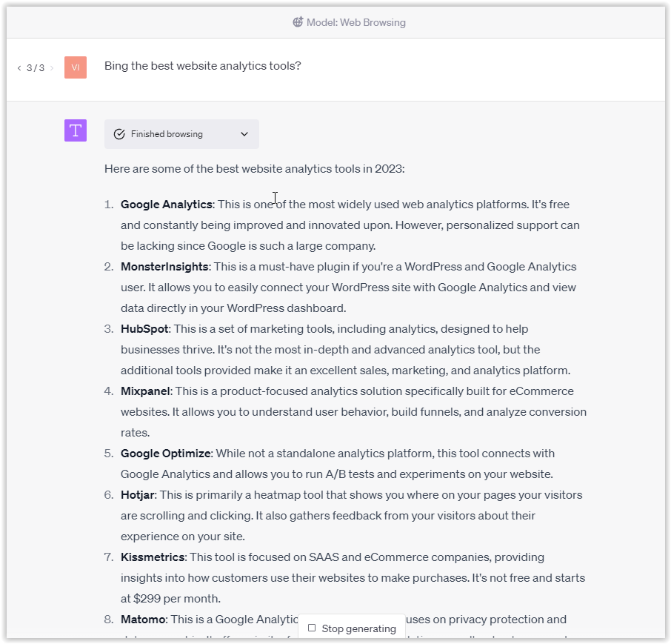Expand the Finished browsing details

pos(181,134)
